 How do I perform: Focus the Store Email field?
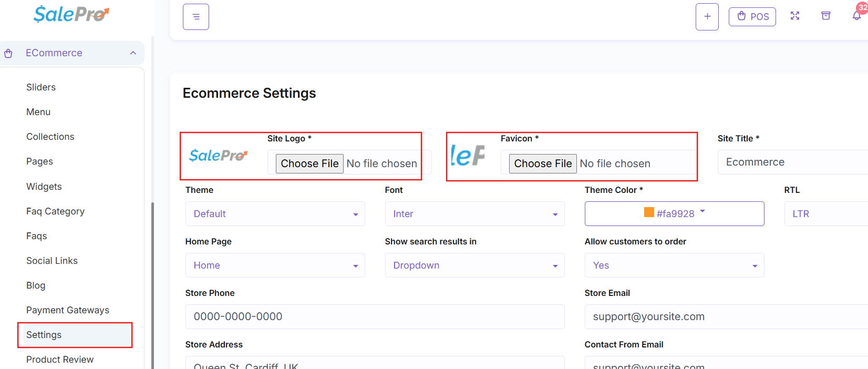coord(726,316)
